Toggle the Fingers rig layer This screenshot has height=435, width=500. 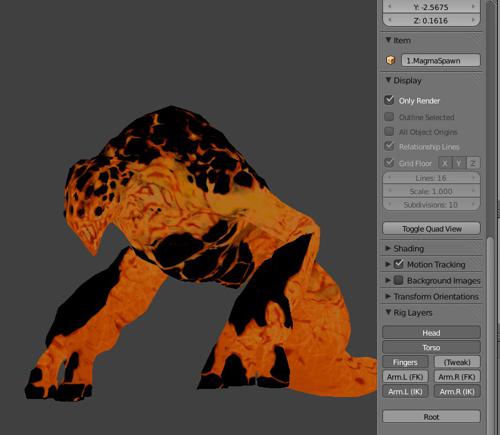coord(405,362)
